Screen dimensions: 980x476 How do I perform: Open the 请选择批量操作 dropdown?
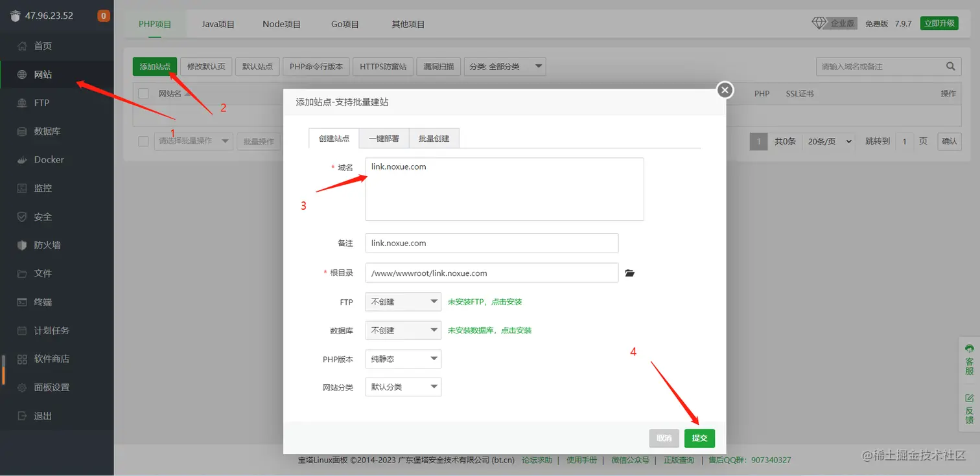pyautogui.click(x=193, y=141)
